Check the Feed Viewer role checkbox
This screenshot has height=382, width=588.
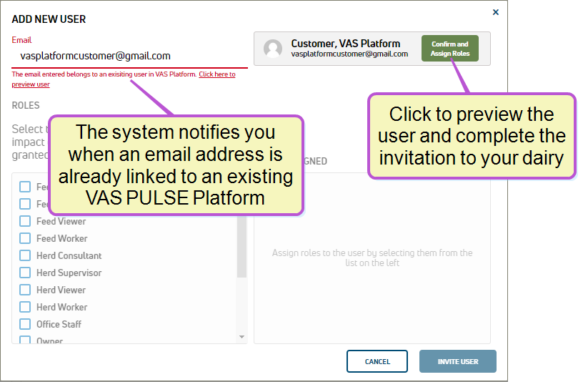pos(25,221)
